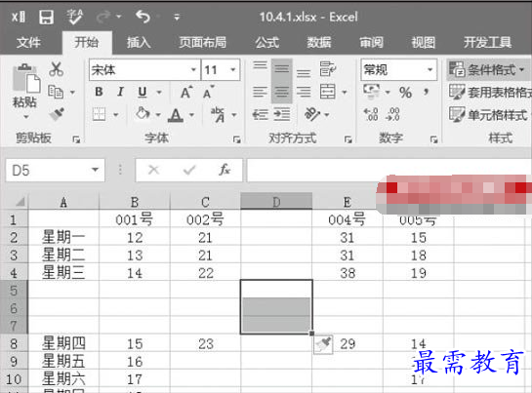Open the 视图 tab
Screen dimensions: 532x393
[x=423, y=43]
